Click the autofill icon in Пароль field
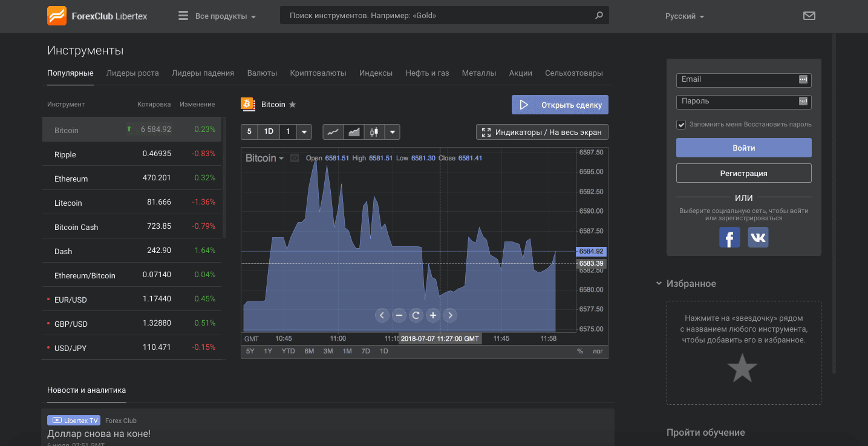Screen dimensions: 868x446 tap(803, 101)
